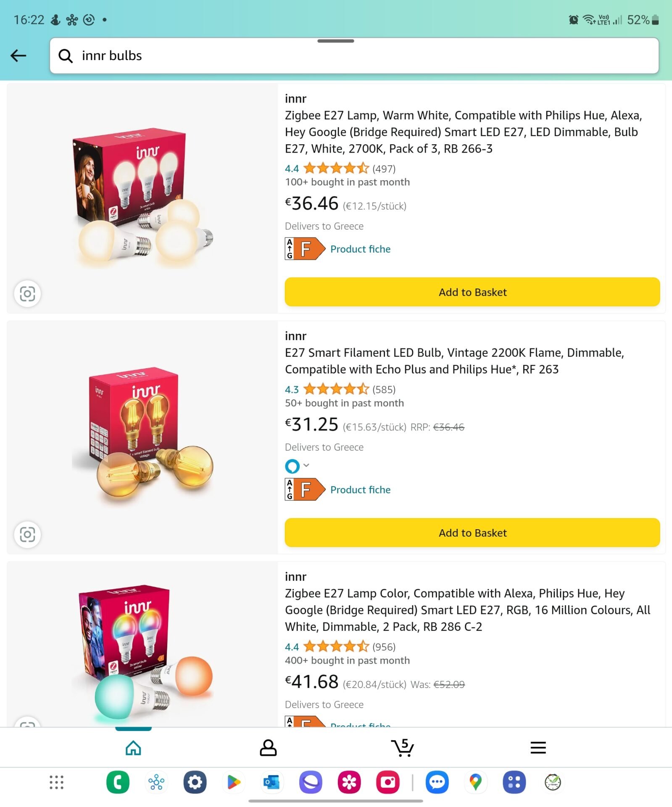Image resolution: width=672 pixels, height=807 pixels.
Task: Tap visual search icon on warm white bulbs image
Action: [27, 293]
